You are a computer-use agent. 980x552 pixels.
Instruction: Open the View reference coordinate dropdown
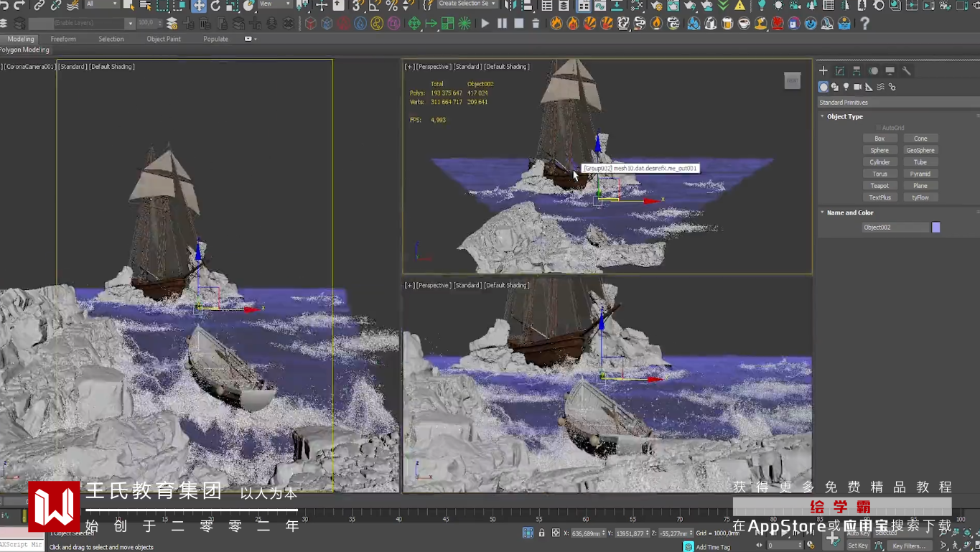pos(274,4)
